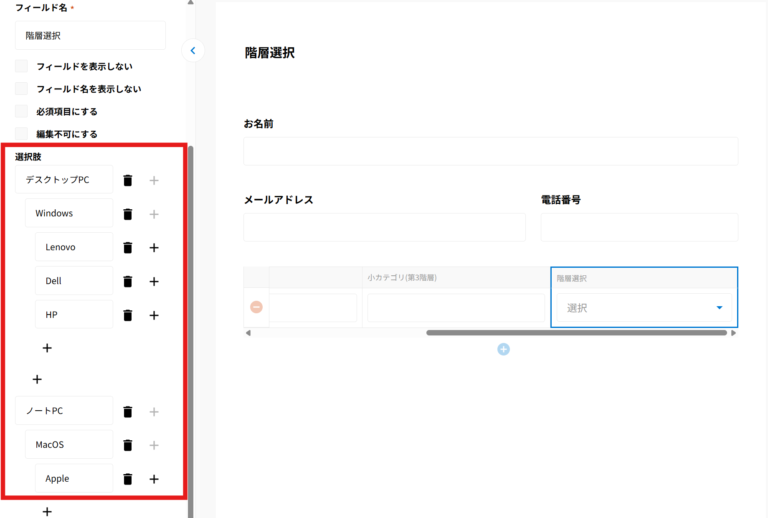Collapse the left settings panel with chevron
This screenshot has width=768, height=518.
click(193, 50)
